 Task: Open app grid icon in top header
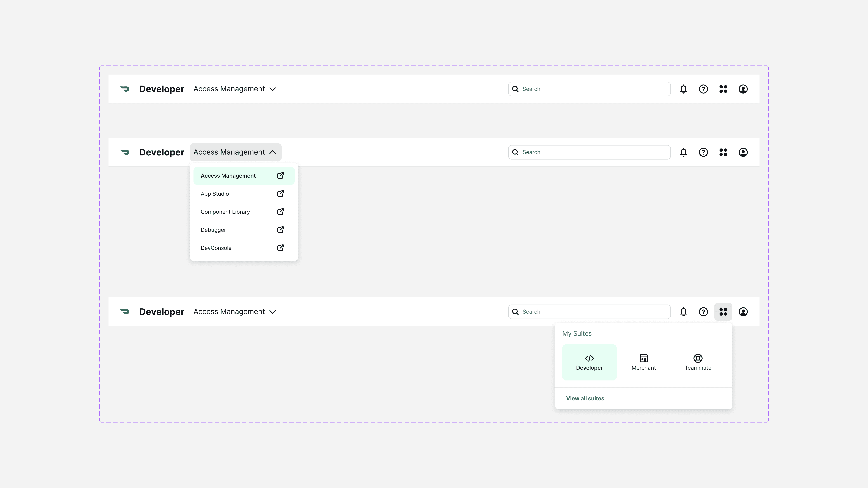723,89
